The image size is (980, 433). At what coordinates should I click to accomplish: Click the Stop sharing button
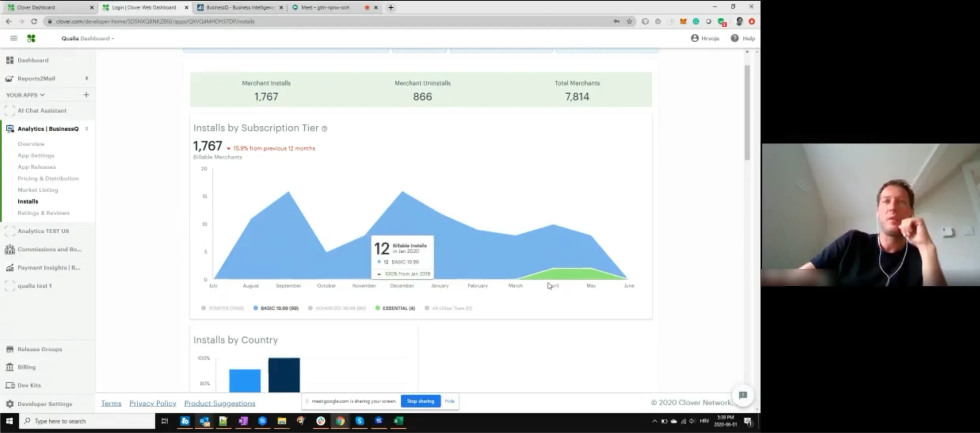pyautogui.click(x=420, y=401)
